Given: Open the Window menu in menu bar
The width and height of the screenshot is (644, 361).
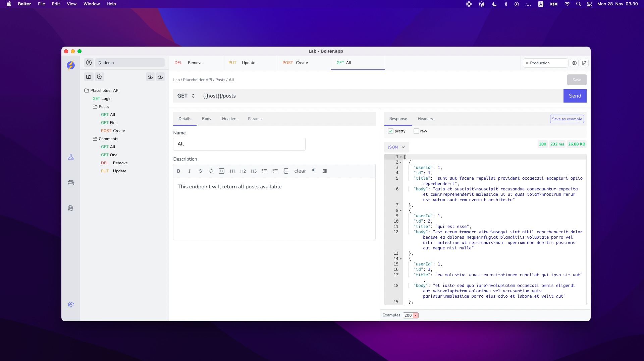Looking at the screenshot, I should (x=92, y=4).
